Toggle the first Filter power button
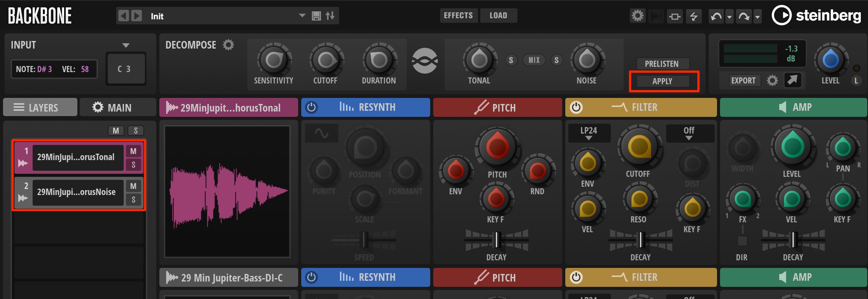 point(576,107)
